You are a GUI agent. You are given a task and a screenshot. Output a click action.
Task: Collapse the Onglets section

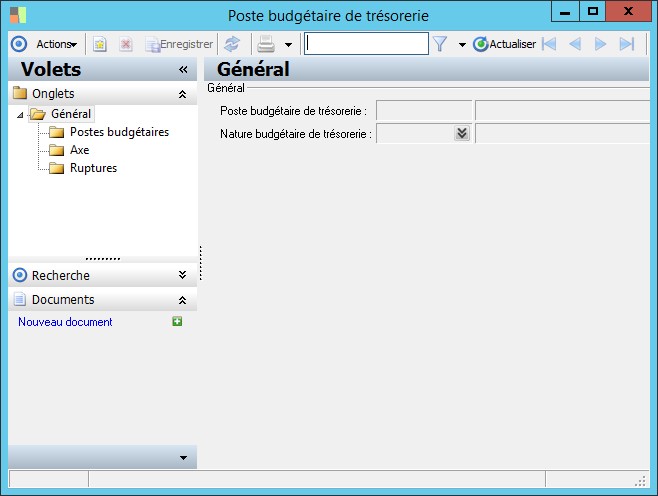pos(183,94)
